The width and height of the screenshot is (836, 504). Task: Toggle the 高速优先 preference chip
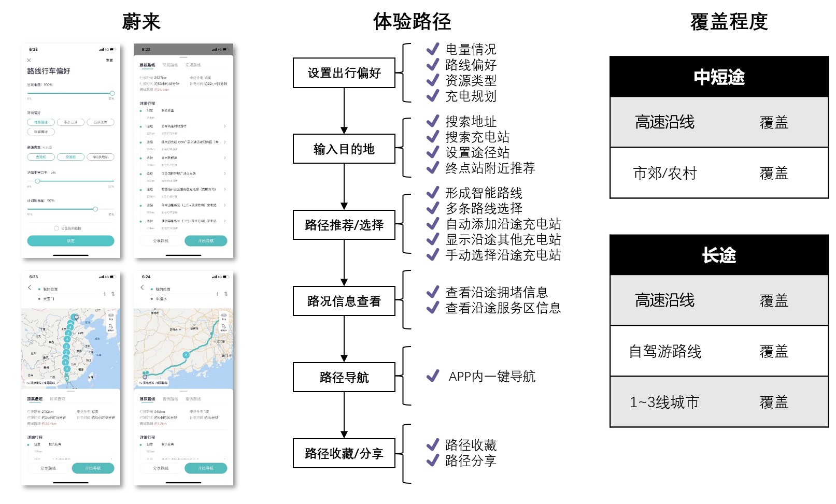click(101, 122)
